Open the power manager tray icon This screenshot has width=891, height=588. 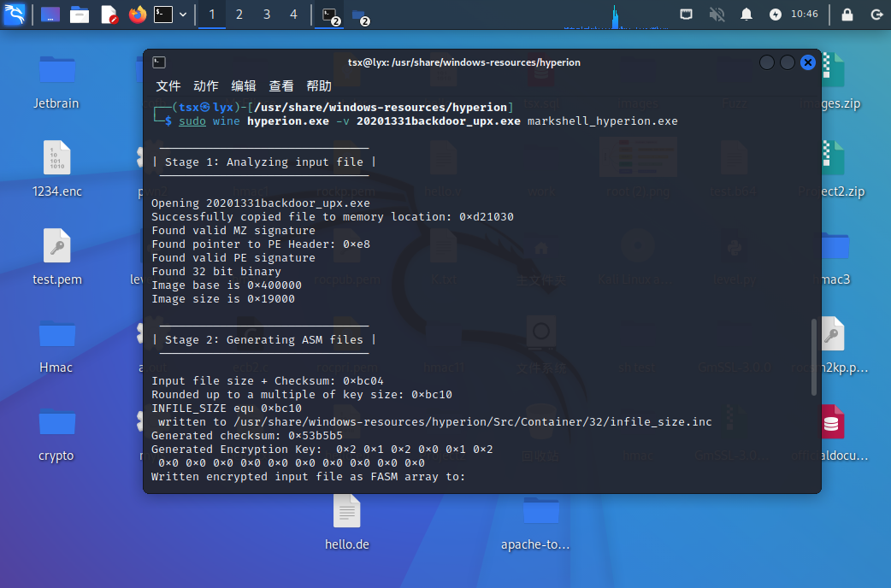tap(775, 15)
